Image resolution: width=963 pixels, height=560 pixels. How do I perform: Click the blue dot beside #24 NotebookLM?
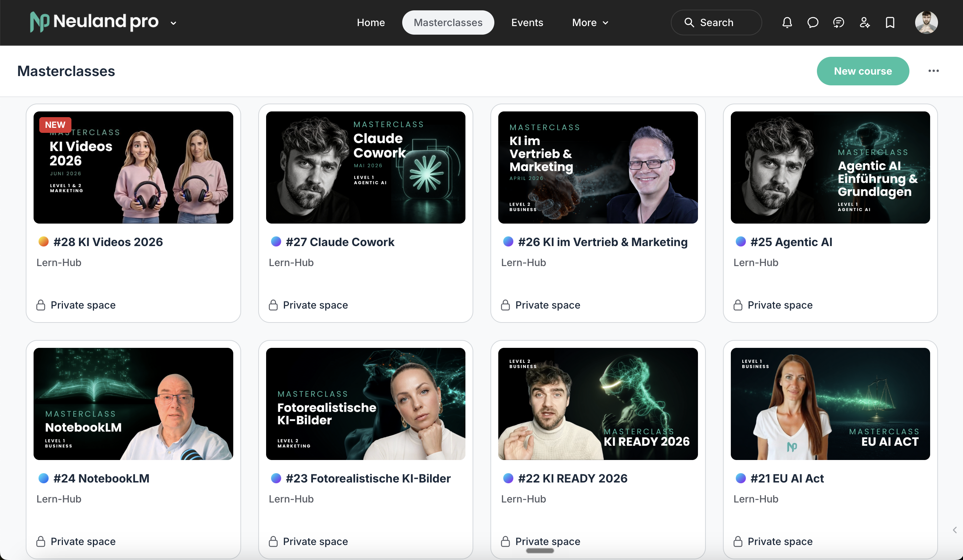click(44, 478)
